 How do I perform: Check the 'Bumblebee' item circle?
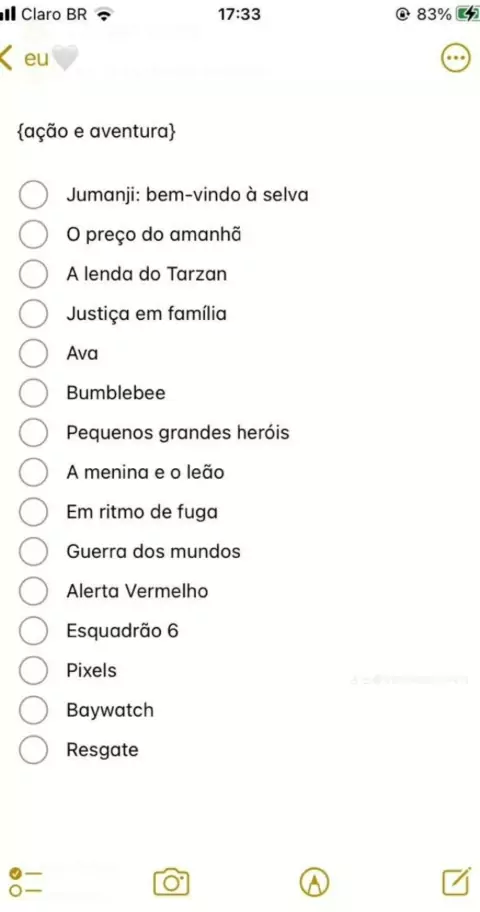point(33,393)
